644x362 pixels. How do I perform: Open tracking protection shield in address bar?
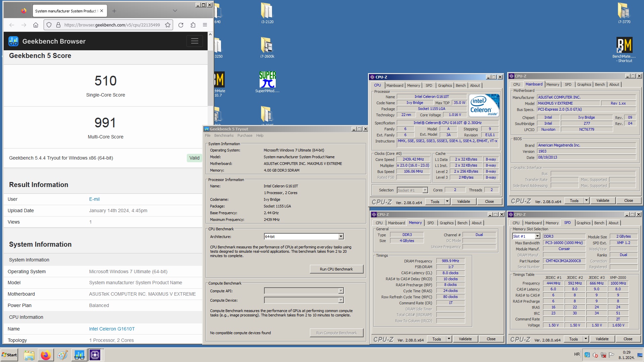(49, 25)
